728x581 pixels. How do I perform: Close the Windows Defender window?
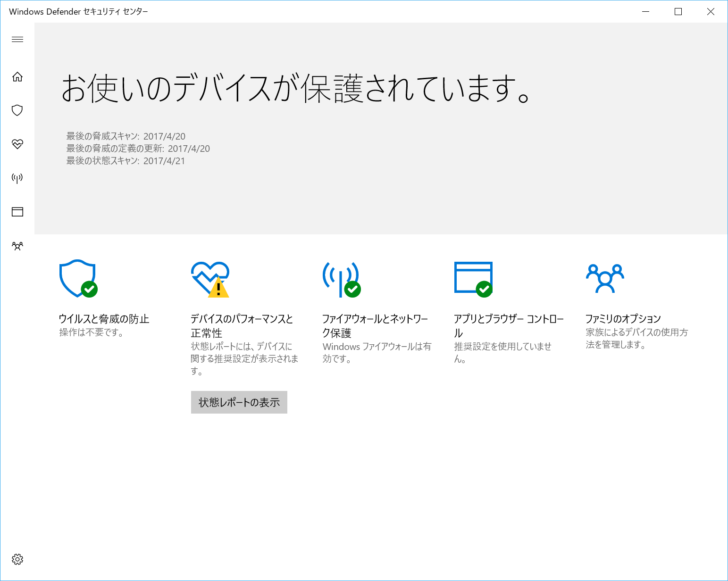(x=711, y=12)
